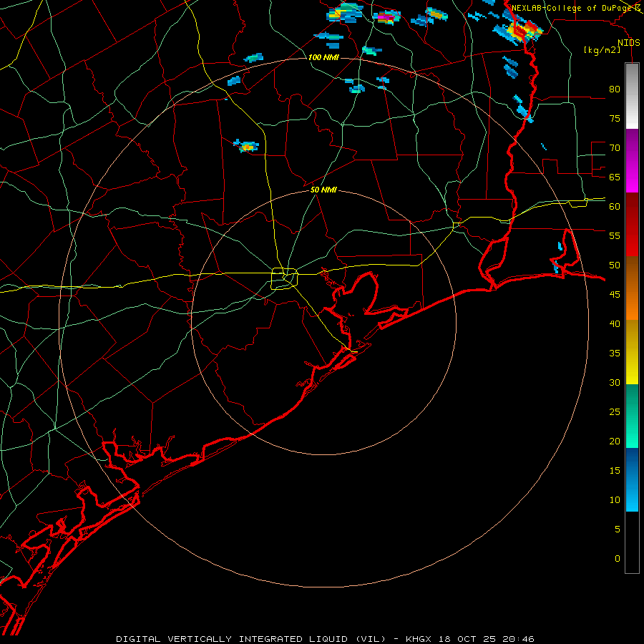
Task: Click the scale value 30
Action: pos(615,382)
